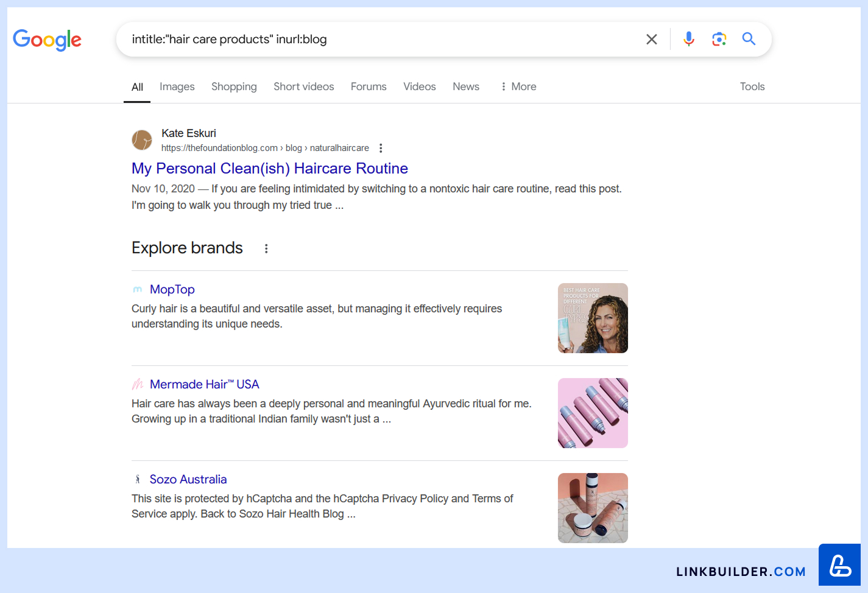Screen dimensions: 868x593
Task: Open Google Lens image search
Action: (719, 39)
